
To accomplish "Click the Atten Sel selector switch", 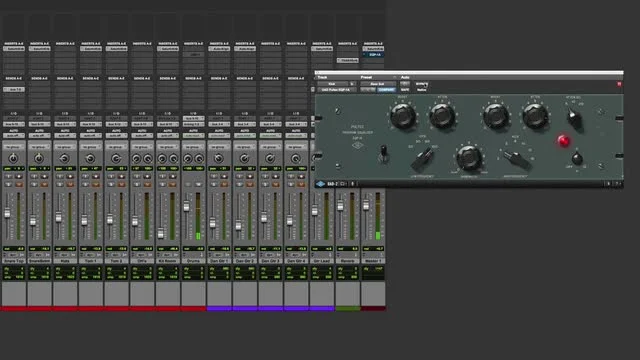I will click(574, 118).
